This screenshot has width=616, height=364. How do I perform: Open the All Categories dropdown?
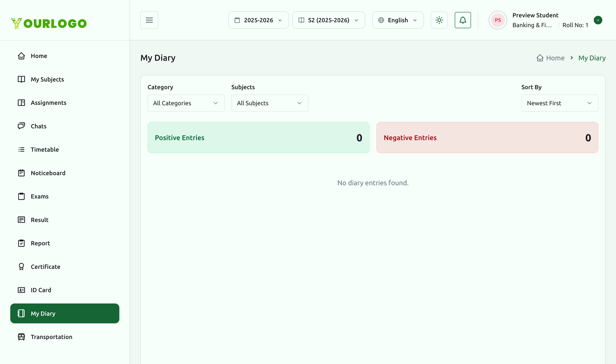point(186,103)
